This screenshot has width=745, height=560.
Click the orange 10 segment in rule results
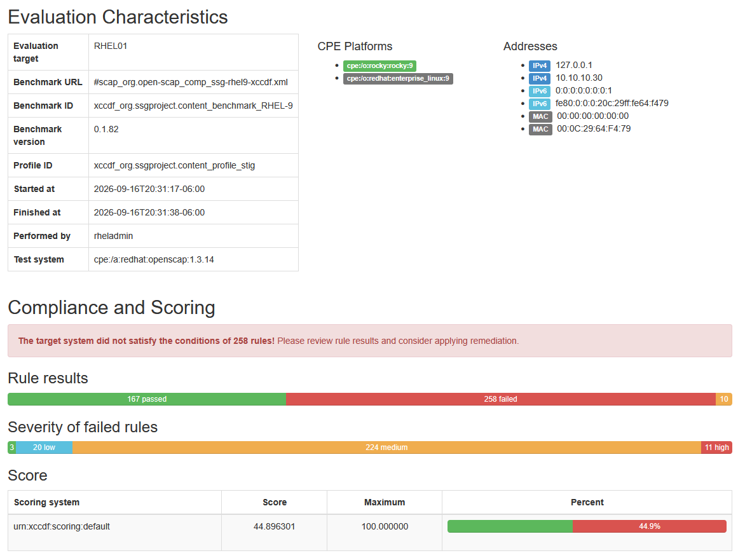click(x=724, y=399)
